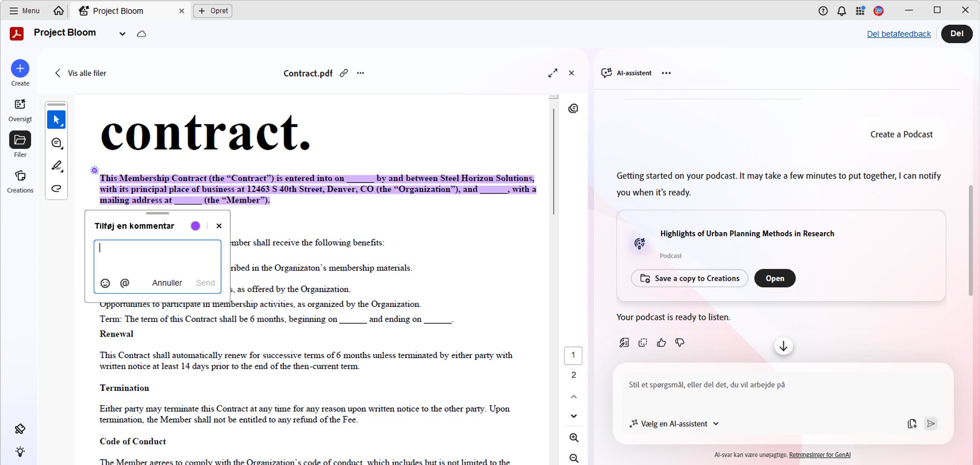Open notifications bell icon
The image size is (980, 465).
841,11
